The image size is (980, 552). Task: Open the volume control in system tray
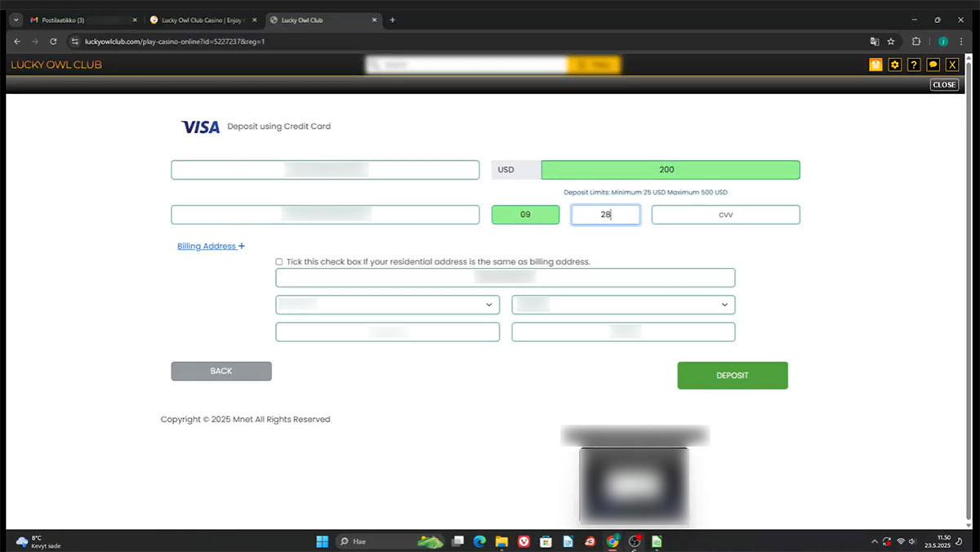click(914, 541)
